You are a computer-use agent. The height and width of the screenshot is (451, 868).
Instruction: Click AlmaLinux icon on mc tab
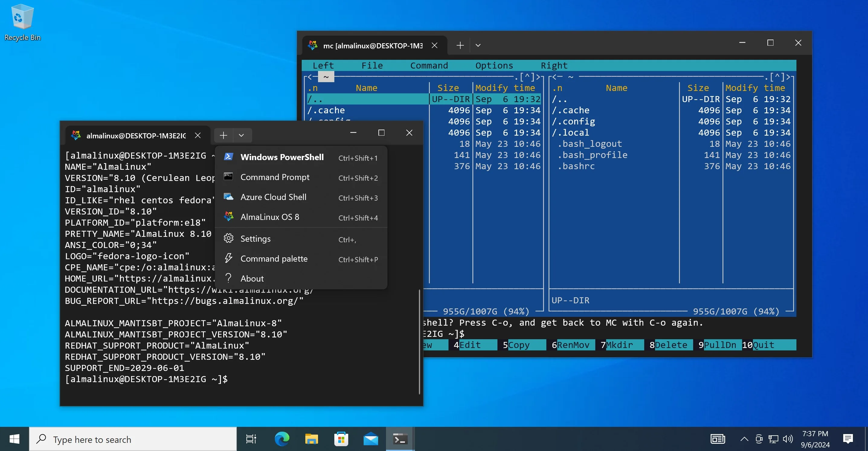pyautogui.click(x=313, y=45)
